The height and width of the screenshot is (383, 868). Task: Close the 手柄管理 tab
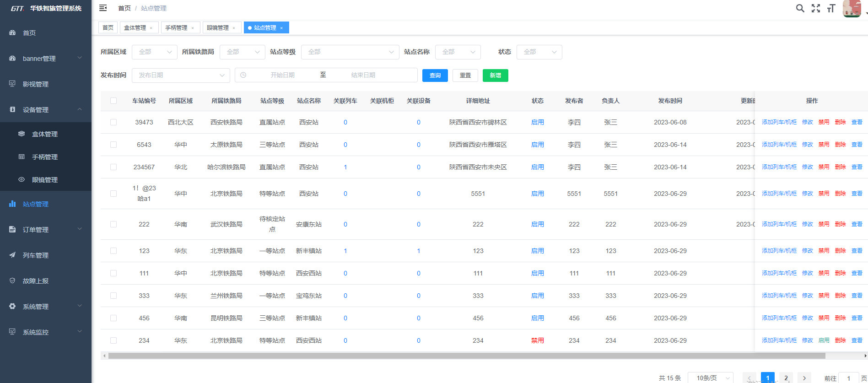click(192, 28)
